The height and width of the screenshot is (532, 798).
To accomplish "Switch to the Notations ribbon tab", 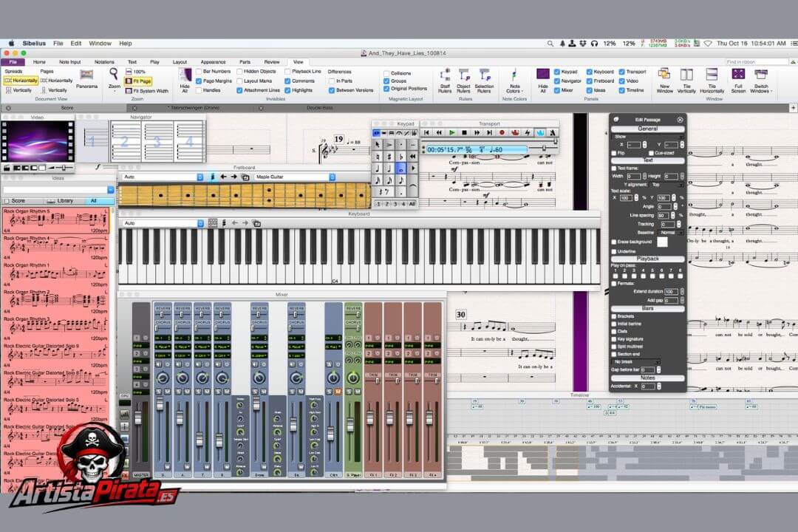I will click(x=104, y=62).
